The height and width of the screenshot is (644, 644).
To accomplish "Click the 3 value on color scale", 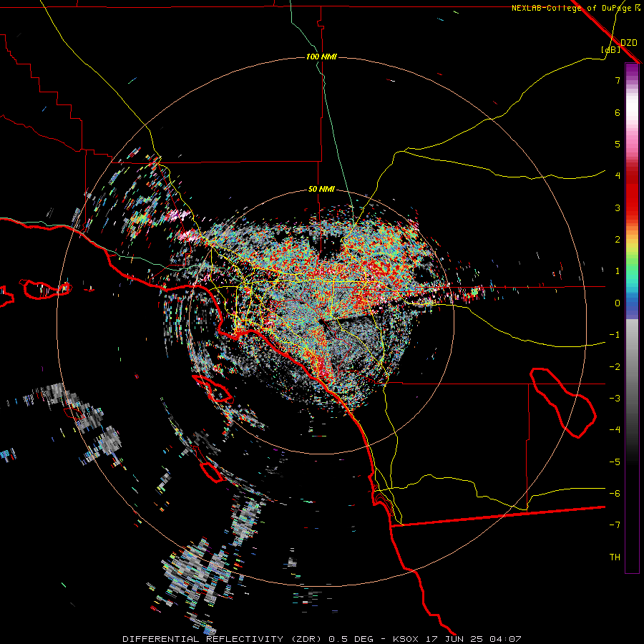I will click(x=618, y=208).
